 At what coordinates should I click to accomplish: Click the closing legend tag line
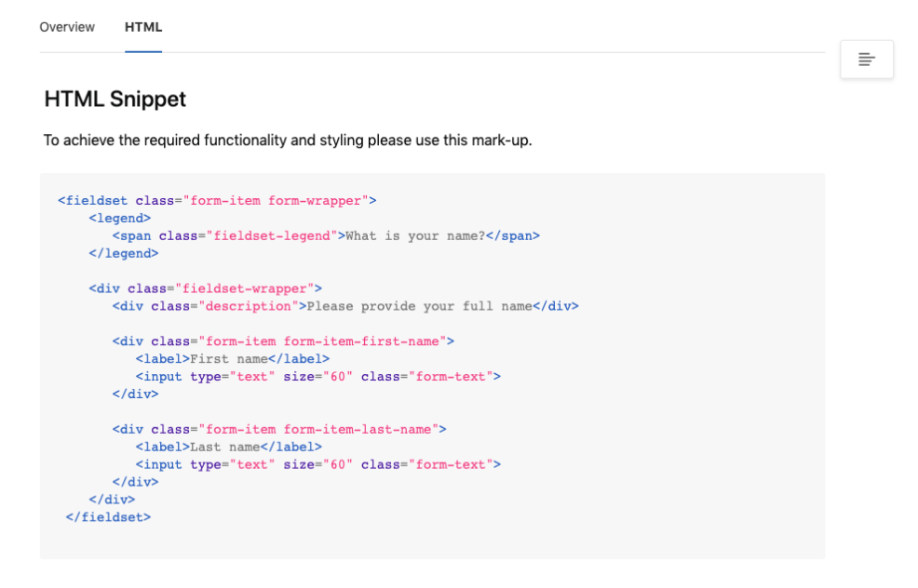[124, 253]
